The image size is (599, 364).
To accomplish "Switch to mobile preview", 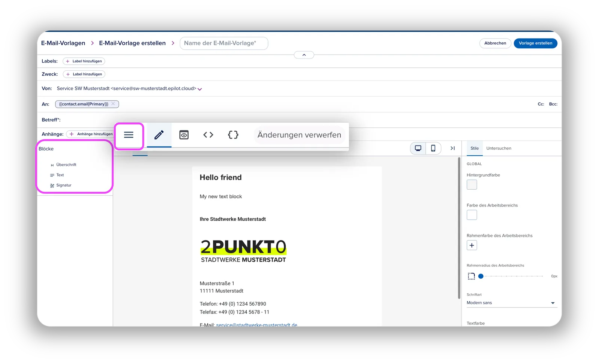I will click(433, 149).
